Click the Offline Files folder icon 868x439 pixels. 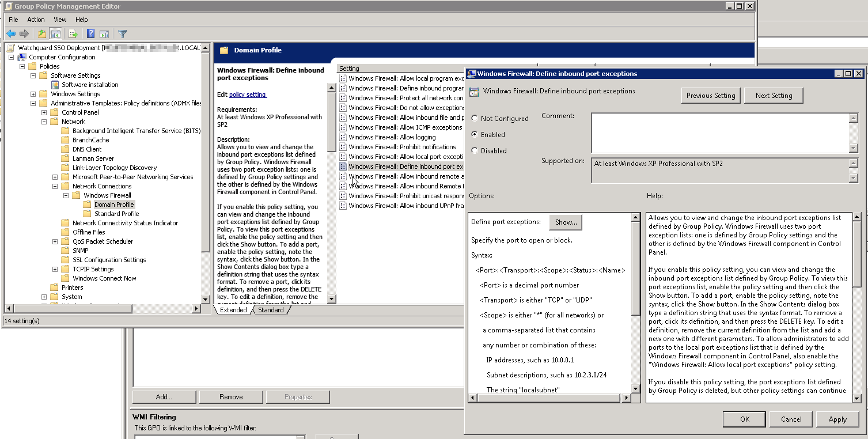coord(65,232)
